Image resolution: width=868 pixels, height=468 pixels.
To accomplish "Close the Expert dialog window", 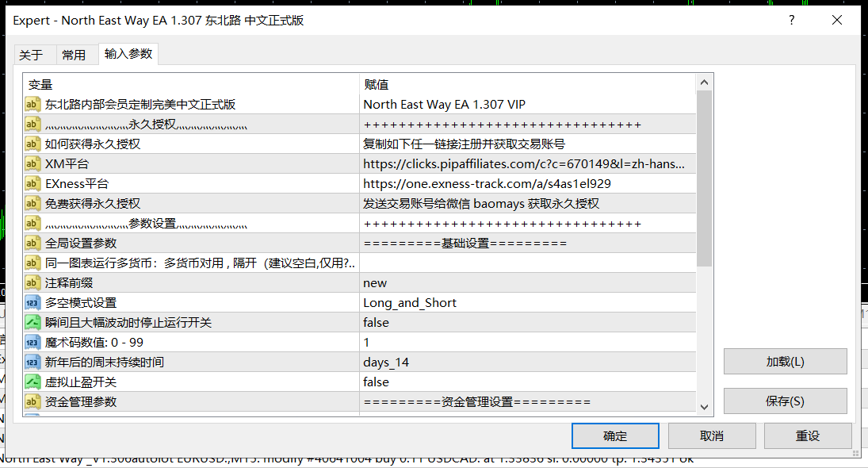I will [837, 21].
